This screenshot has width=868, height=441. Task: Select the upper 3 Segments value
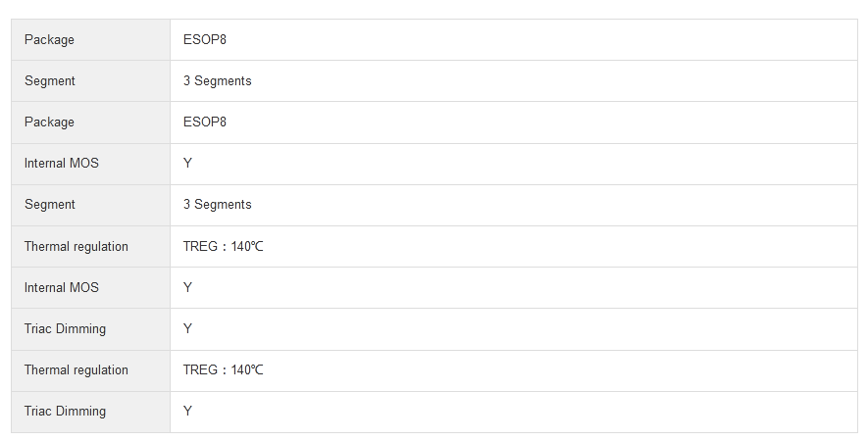click(217, 81)
